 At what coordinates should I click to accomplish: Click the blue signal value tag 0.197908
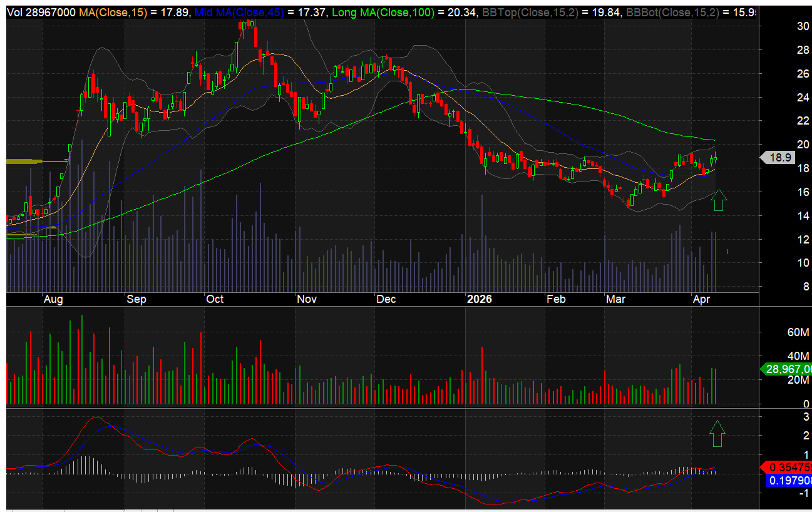pos(789,481)
